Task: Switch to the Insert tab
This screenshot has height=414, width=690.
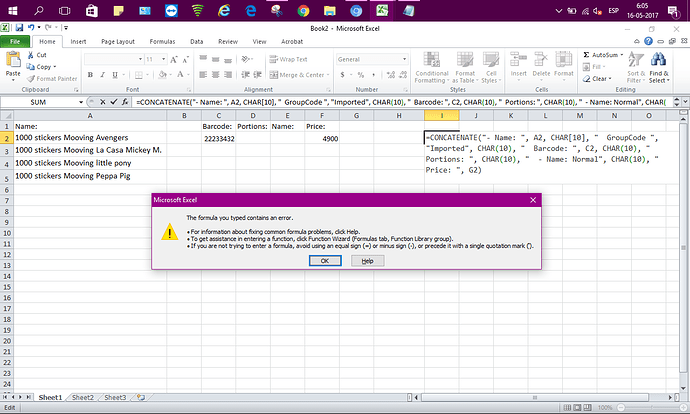Action: (x=78, y=41)
